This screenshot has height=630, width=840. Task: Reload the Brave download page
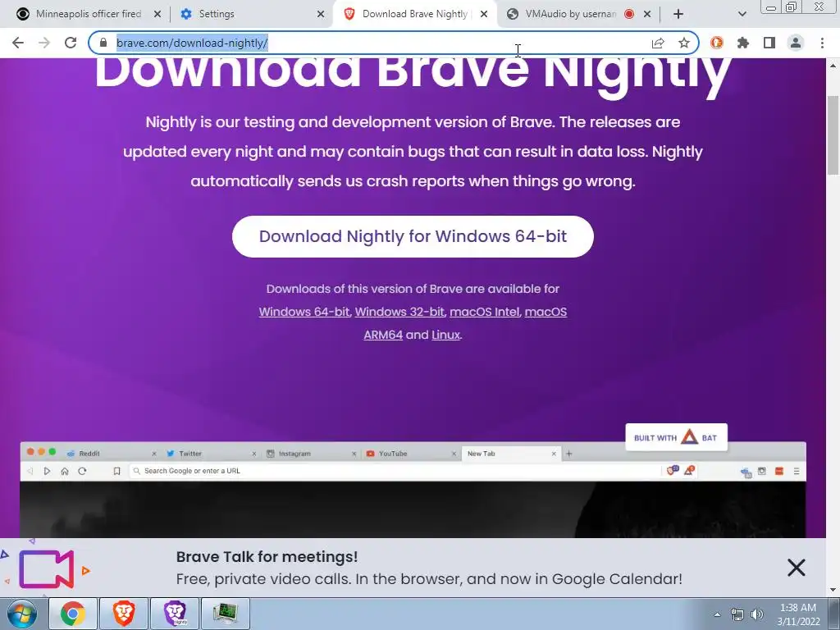[x=71, y=43]
